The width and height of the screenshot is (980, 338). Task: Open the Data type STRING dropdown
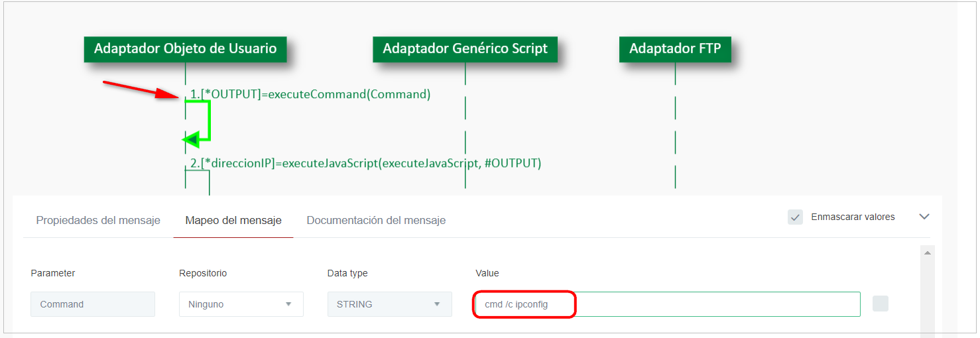(389, 304)
